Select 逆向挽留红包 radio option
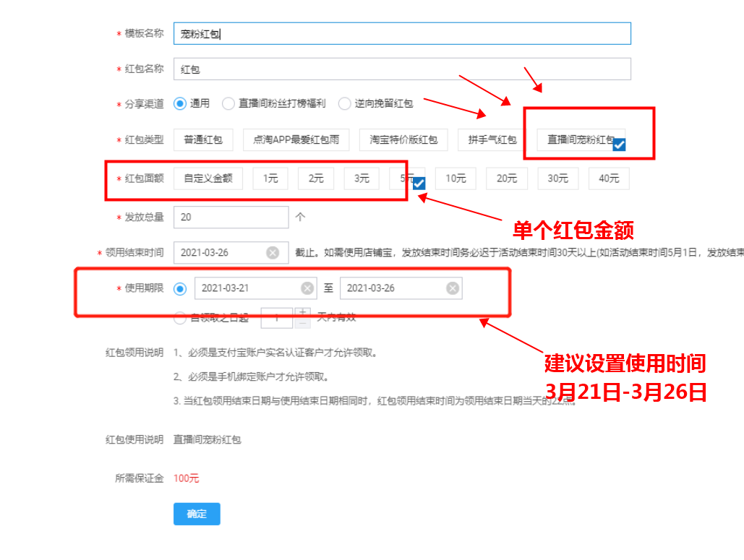 click(x=344, y=103)
